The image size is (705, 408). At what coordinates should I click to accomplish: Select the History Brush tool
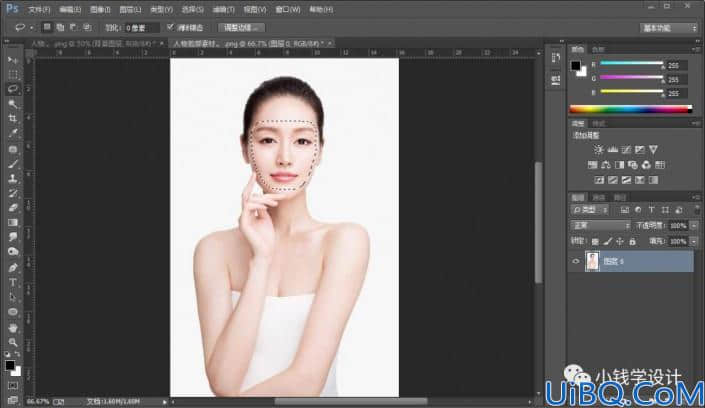[x=13, y=193]
